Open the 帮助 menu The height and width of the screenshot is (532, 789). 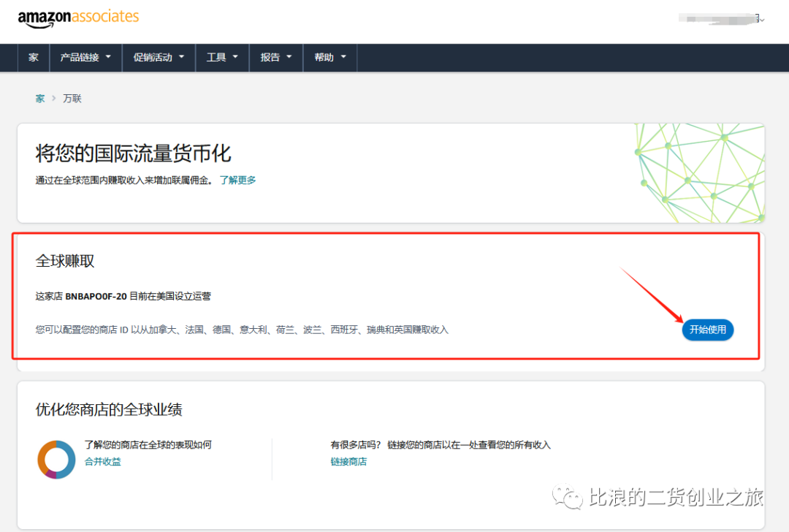point(329,58)
